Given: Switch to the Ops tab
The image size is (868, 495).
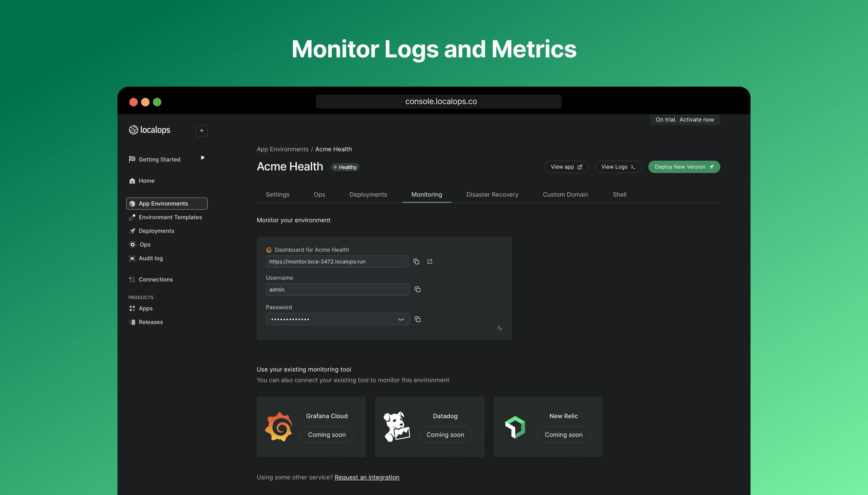Looking at the screenshot, I should click(x=319, y=194).
